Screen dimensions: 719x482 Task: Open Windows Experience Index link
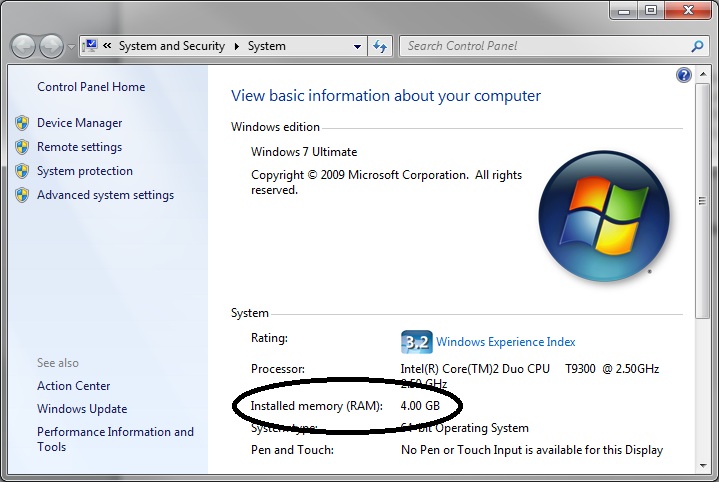coord(505,342)
